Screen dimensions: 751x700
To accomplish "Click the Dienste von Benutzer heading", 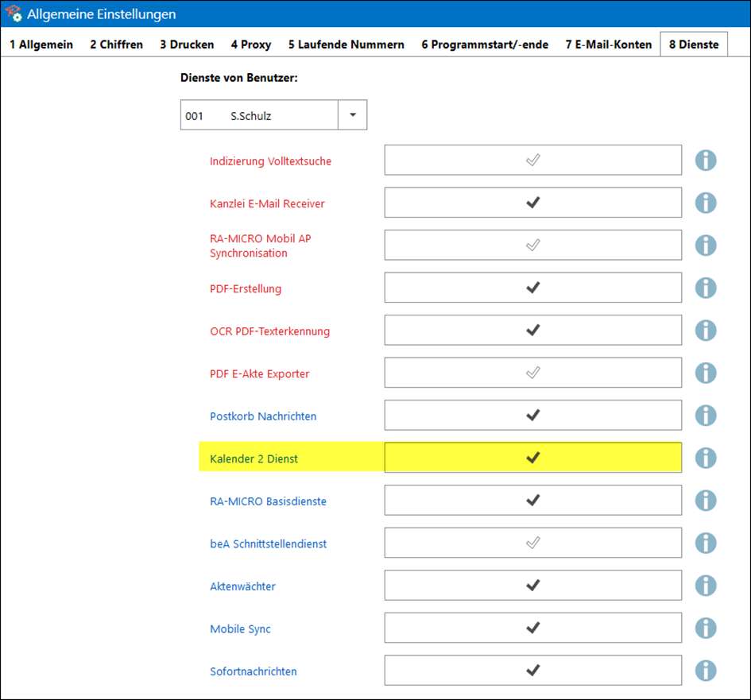I will pyautogui.click(x=238, y=78).
